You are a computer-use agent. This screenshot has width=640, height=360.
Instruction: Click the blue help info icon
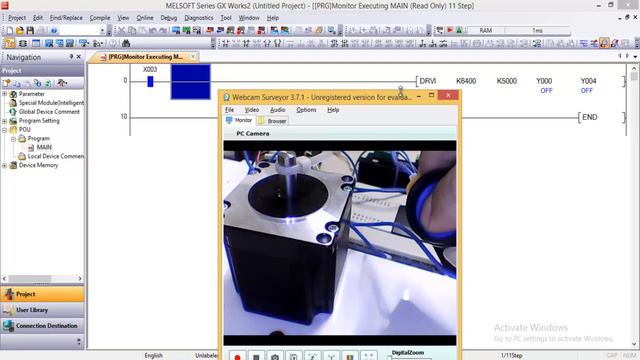point(53,31)
